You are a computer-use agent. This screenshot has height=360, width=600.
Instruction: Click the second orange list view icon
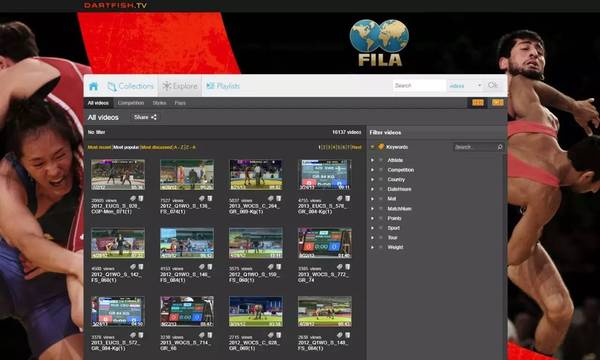click(x=497, y=103)
